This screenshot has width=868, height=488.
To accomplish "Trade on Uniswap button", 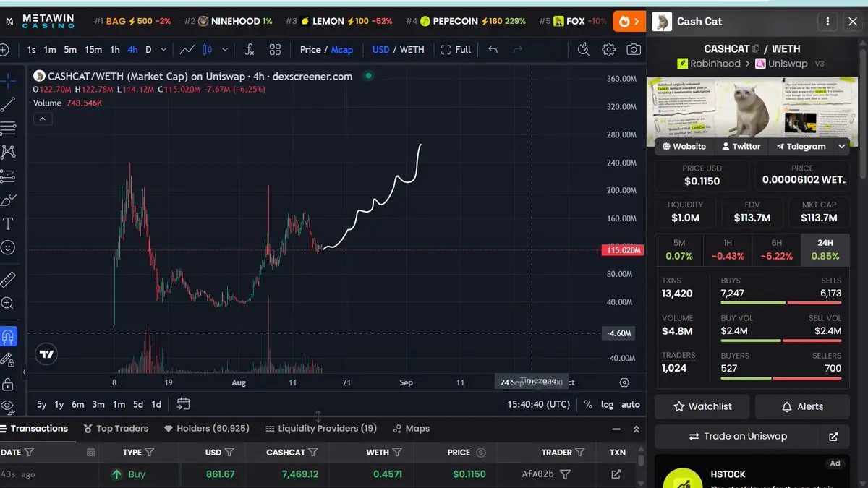I will (738, 437).
